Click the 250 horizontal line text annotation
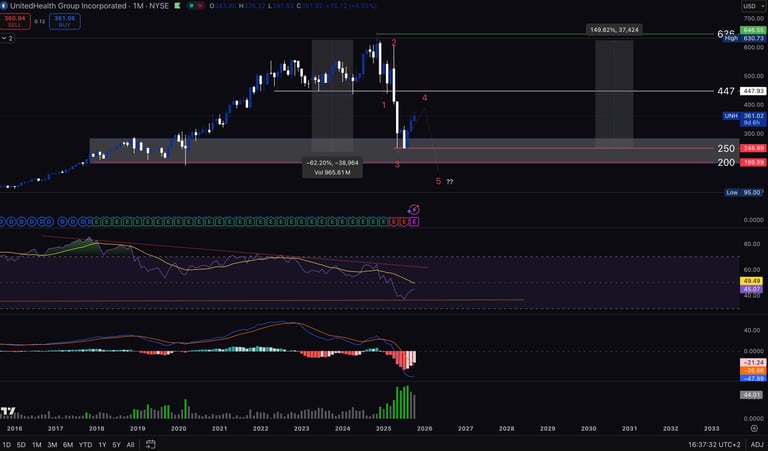Viewport: 768px width, 451px height. (x=726, y=148)
